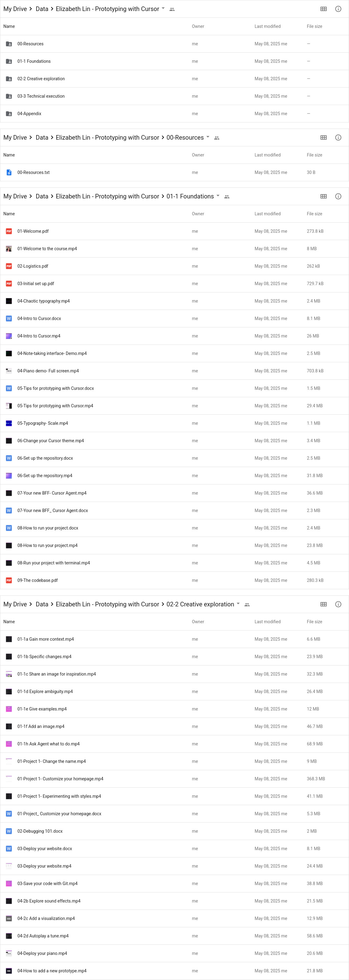
Task: Go to My Drive in top breadcrumb
Action: coord(15,9)
